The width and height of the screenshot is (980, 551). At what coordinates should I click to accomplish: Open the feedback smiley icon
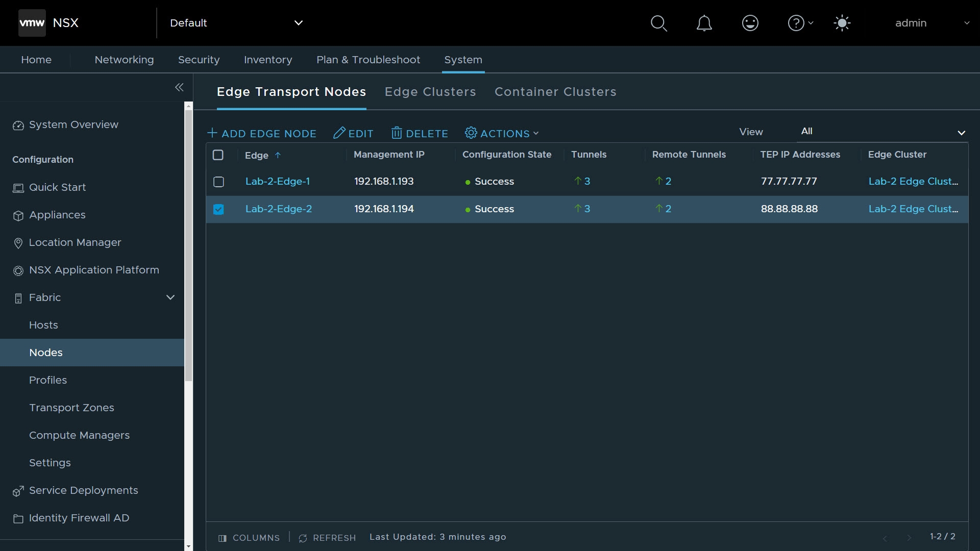(x=750, y=23)
